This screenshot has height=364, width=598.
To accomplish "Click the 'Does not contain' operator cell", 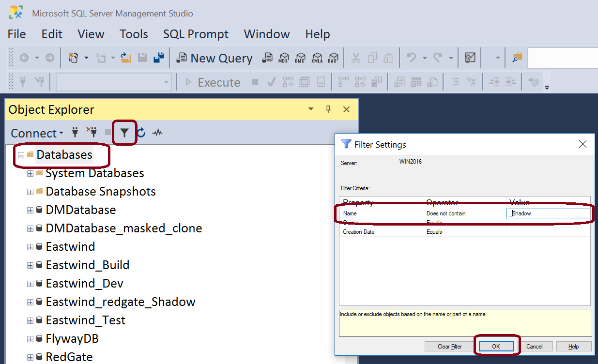I will (x=464, y=213).
